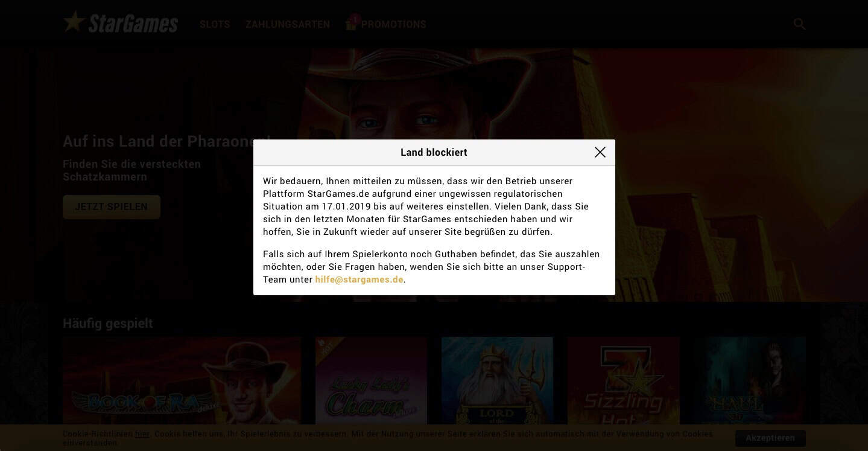Open the hilfe@stargames.de email link
Viewport: 868px width, 451px height.
pos(359,280)
